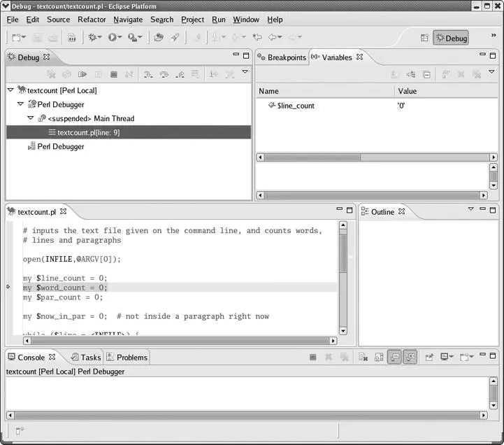Switch to the Debug perspective button

pyautogui.click(x=451, y=38)
